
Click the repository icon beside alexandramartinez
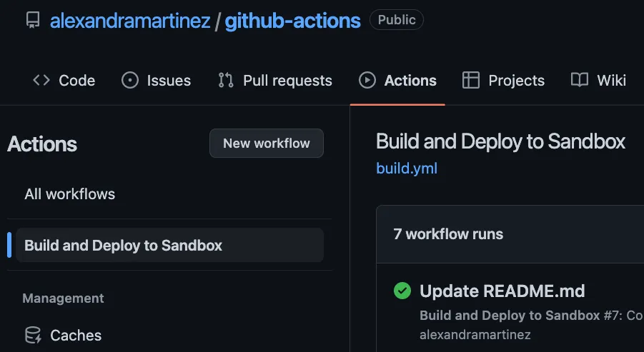[x=33, y=20]
